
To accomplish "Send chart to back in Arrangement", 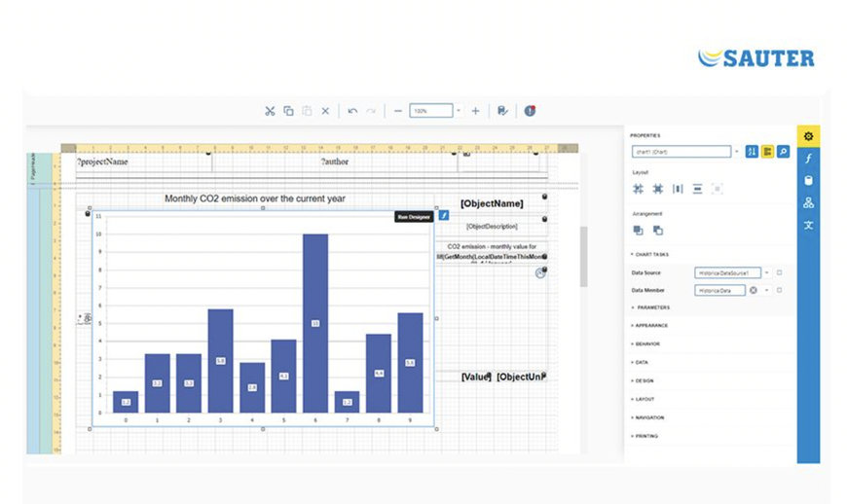I will point(657,231).
